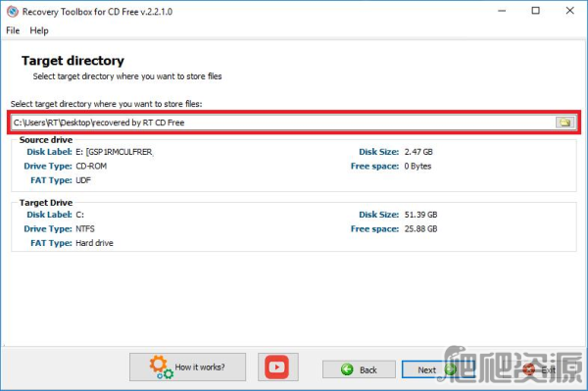Open the File menu
This screenshot has width=588, height=391.
[x=13, y=30]
